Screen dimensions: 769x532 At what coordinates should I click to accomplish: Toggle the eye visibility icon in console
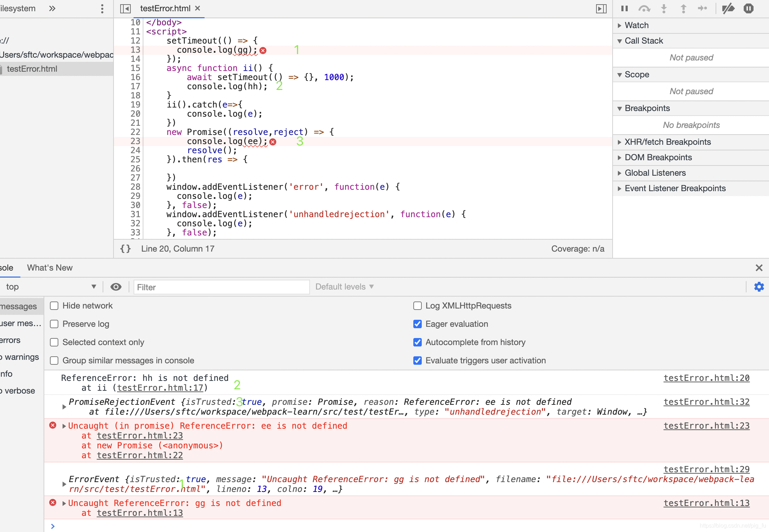[116, 287]
